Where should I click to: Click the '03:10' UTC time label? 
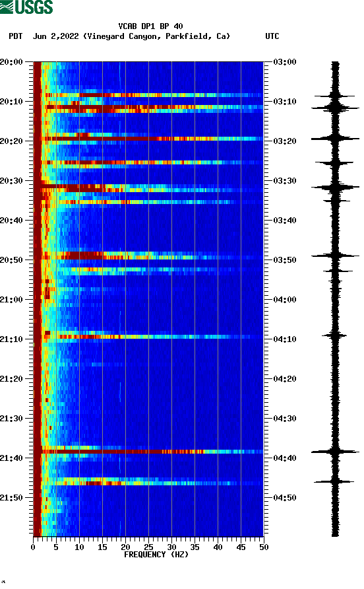tap(285, 102)
